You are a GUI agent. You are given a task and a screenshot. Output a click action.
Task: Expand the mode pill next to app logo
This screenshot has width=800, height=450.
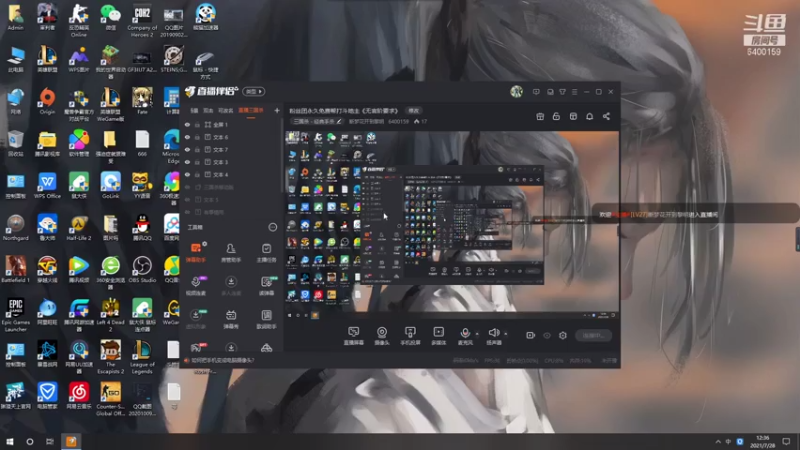(x=254, y=92)
